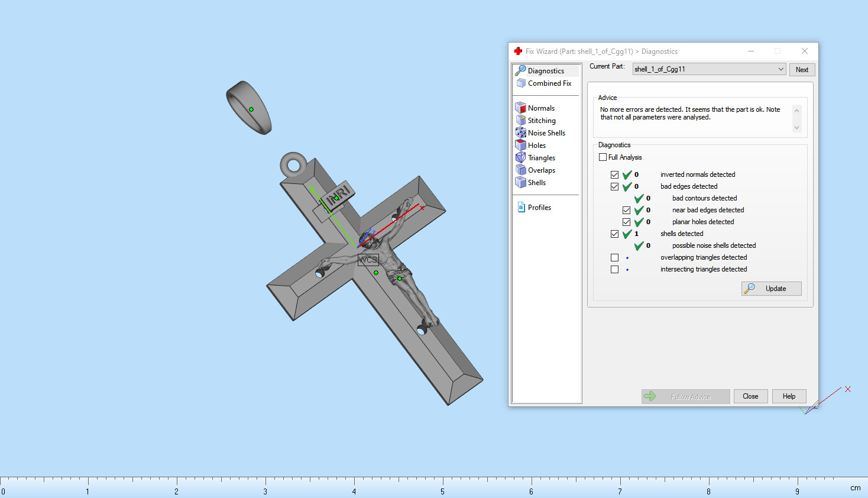Click the Follow Advice button

tap(685, 396)
